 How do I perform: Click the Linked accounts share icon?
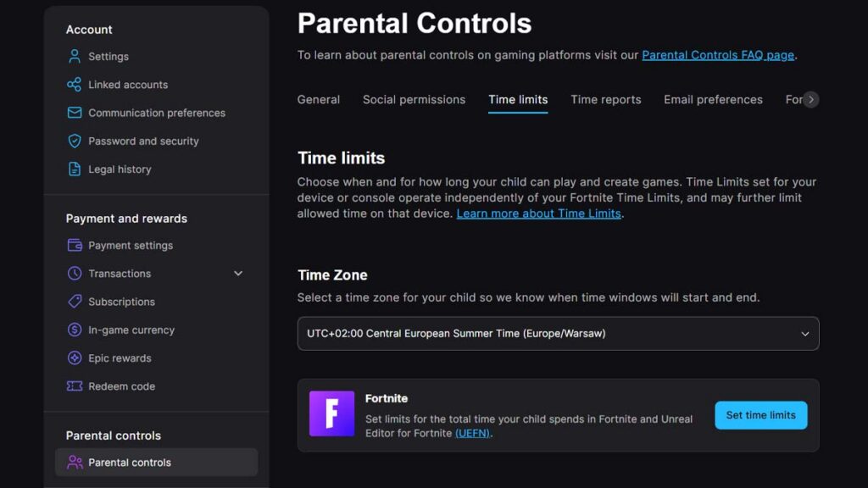pyautogui.click(x=75, y=85)
